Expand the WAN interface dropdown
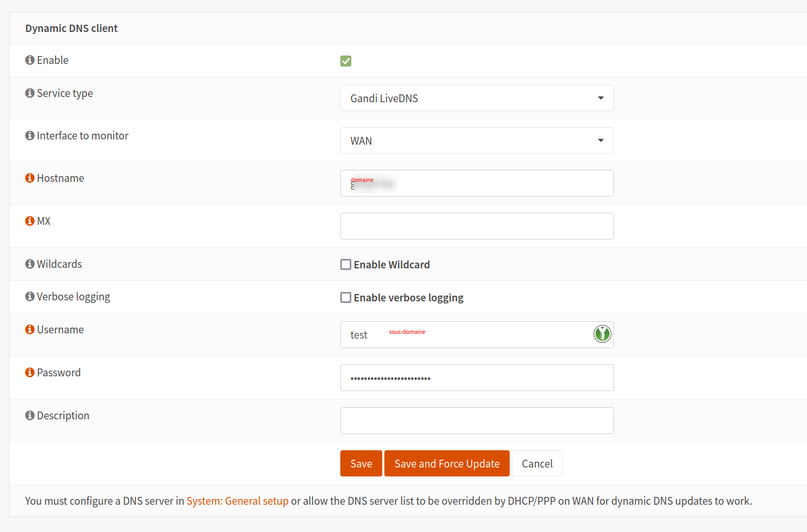 pos(477,141)
